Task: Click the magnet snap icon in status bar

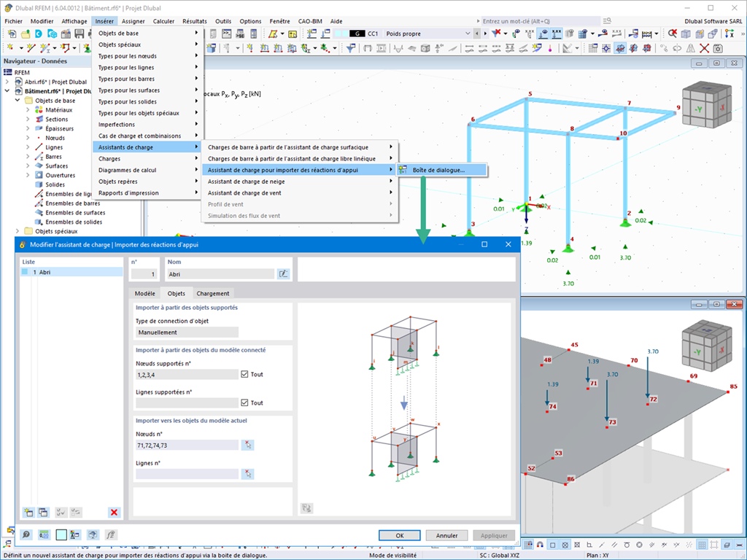Action: pyautogui.click(x=540, y=544)
